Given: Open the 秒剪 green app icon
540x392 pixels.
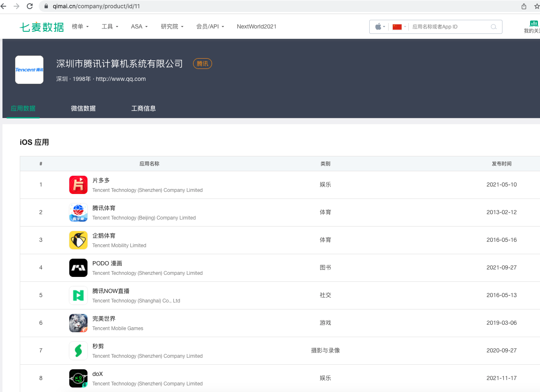Looking at the screenshot, I should click(x=78, y=350).
